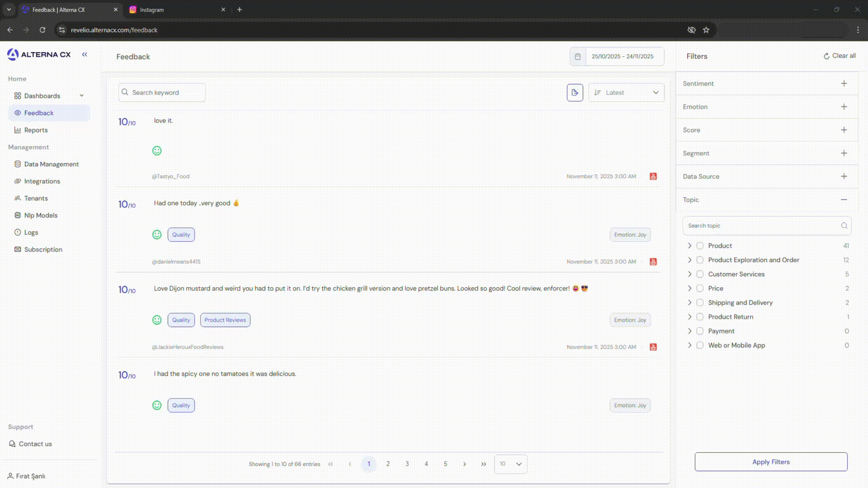Screen dimensions: 868x488
Task: Reload the browser page
Action: tap(42, 30)
